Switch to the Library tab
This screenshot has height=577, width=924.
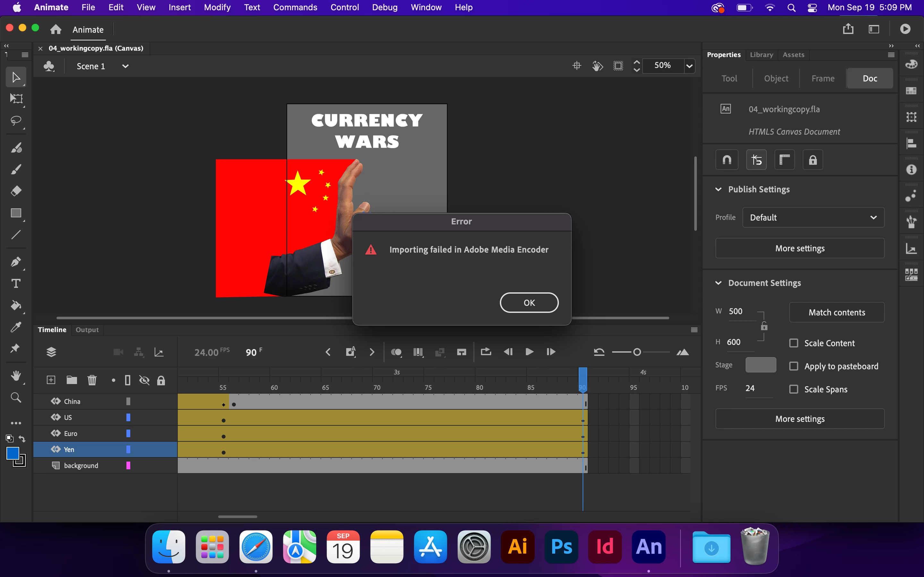761,54
